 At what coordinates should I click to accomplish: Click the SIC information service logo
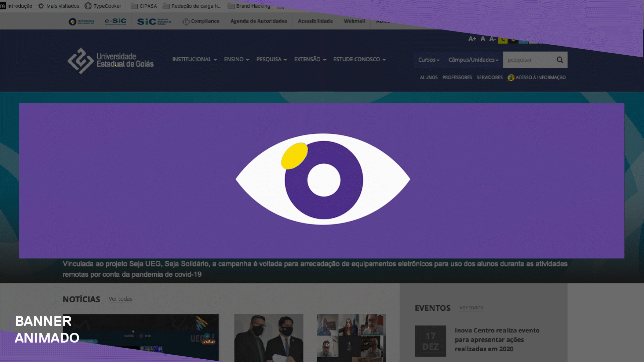[x=154, y=22]
